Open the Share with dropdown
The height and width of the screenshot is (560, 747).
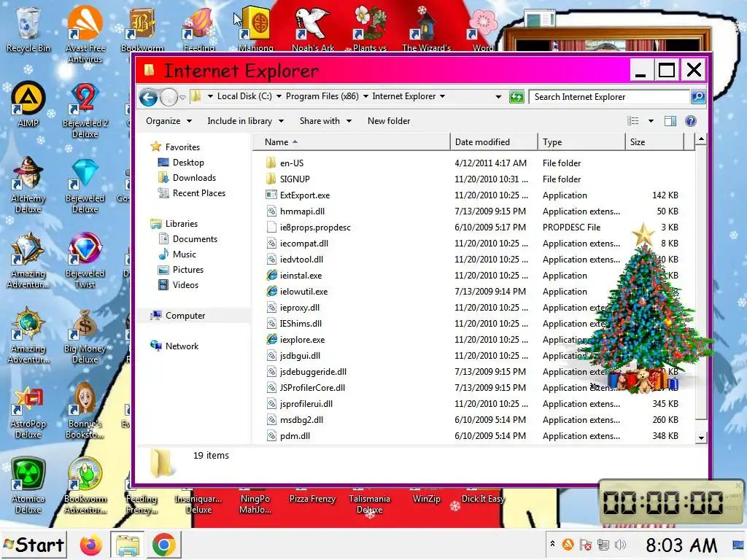tap(325, 121)
